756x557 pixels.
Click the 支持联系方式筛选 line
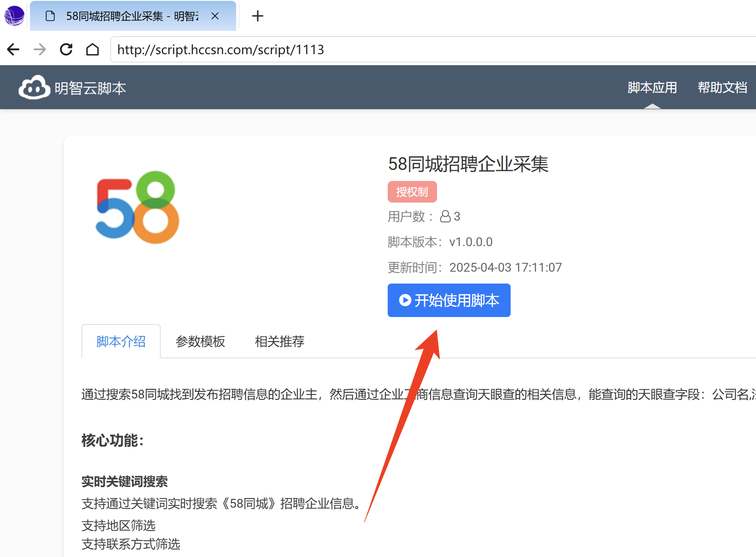(x=131, y=544)
